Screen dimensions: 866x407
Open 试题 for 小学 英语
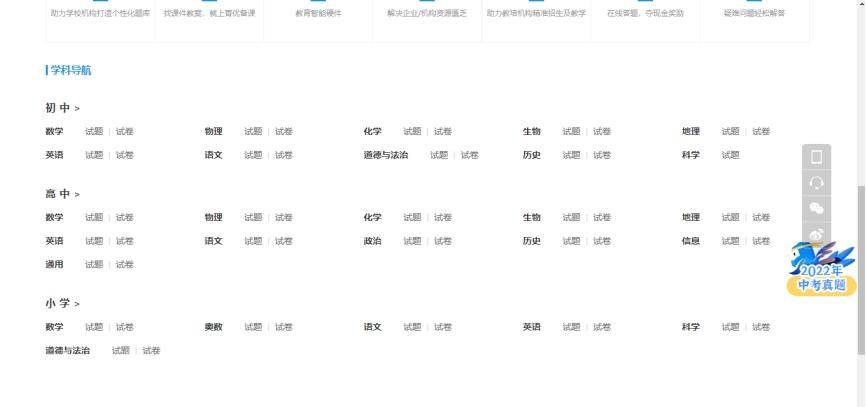572,327
